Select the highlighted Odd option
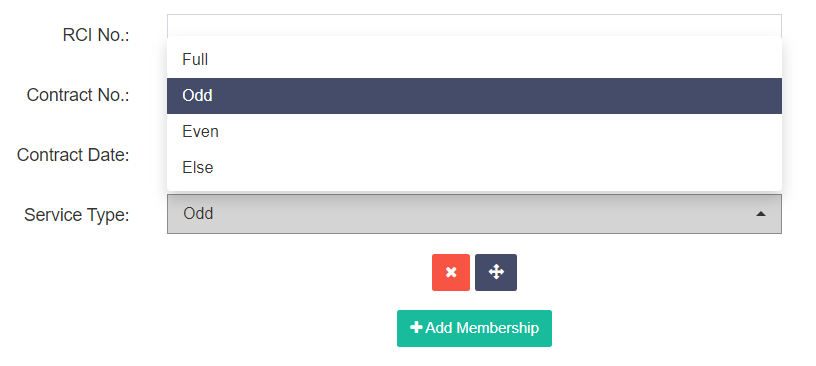This screenshot has height=366, width=816. click(474, 96)
